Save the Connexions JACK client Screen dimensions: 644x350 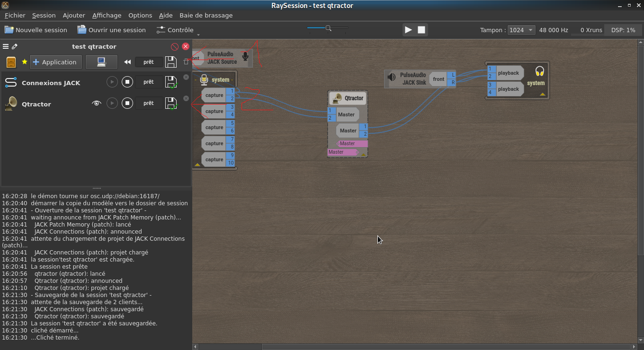(171, 82)
